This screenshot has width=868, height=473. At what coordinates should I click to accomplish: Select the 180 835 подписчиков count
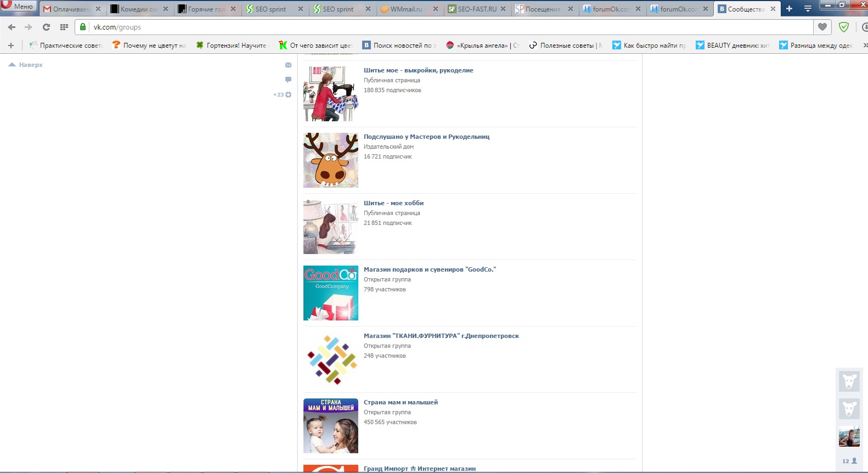point(392,90)
